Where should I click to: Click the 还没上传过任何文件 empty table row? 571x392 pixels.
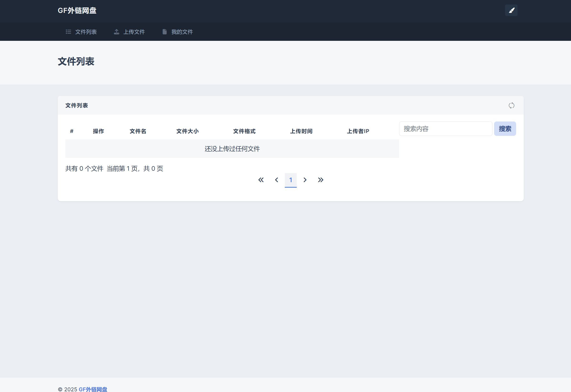click(232, 148)
